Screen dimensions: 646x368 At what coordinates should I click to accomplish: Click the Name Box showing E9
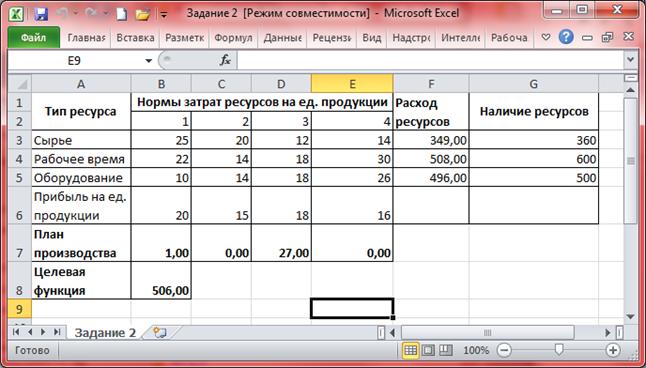pos(75,61)
